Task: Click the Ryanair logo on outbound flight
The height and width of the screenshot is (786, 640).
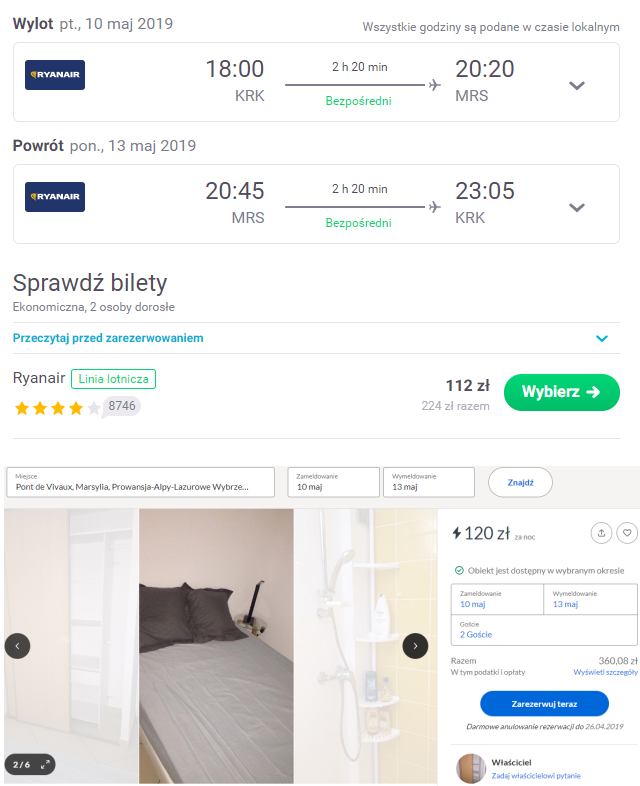Action: pos(55,75)
